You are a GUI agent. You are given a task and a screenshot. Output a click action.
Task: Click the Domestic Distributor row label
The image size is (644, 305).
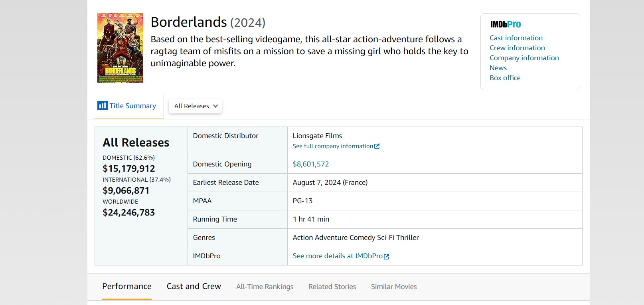tap(226, 136)
